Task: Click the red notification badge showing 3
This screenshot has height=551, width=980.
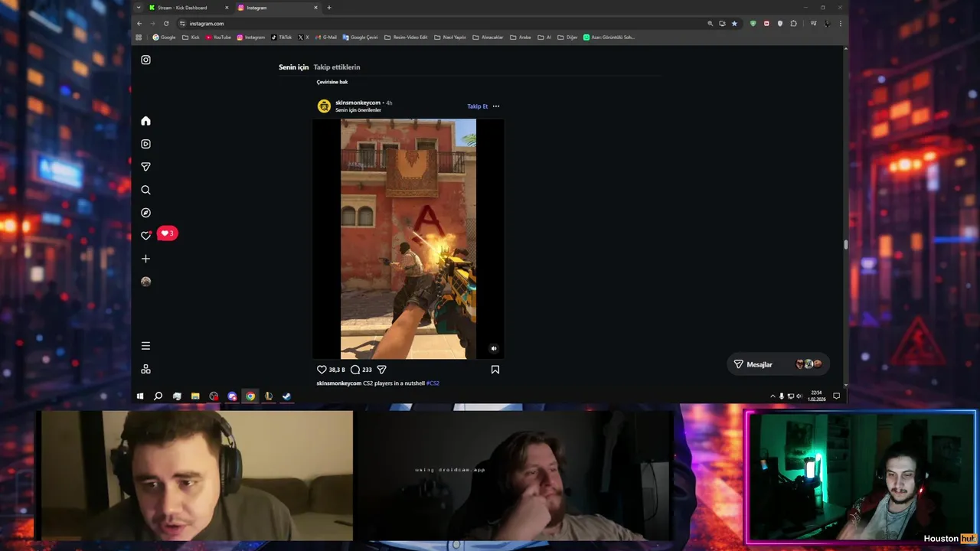Action: 167,233
